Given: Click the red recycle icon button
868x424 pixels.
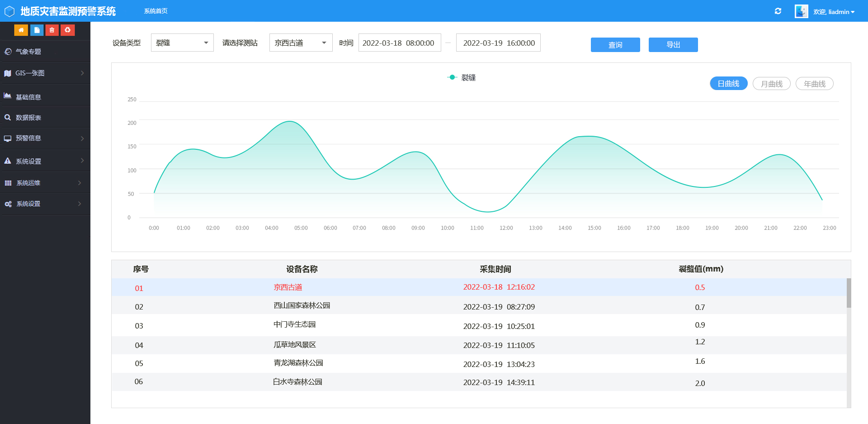Looking at the screenshot, I should tap(67, 30).
